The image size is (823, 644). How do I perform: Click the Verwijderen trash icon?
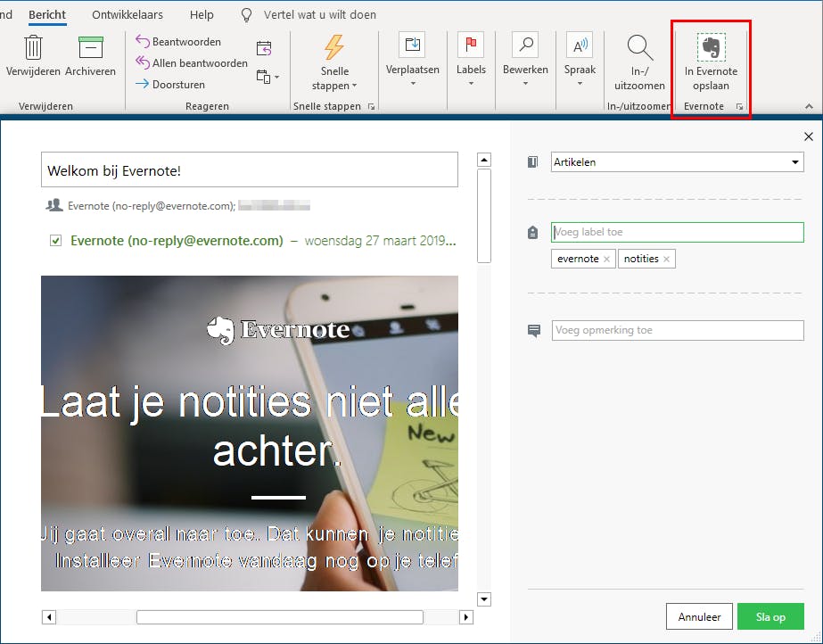[33, 47]
